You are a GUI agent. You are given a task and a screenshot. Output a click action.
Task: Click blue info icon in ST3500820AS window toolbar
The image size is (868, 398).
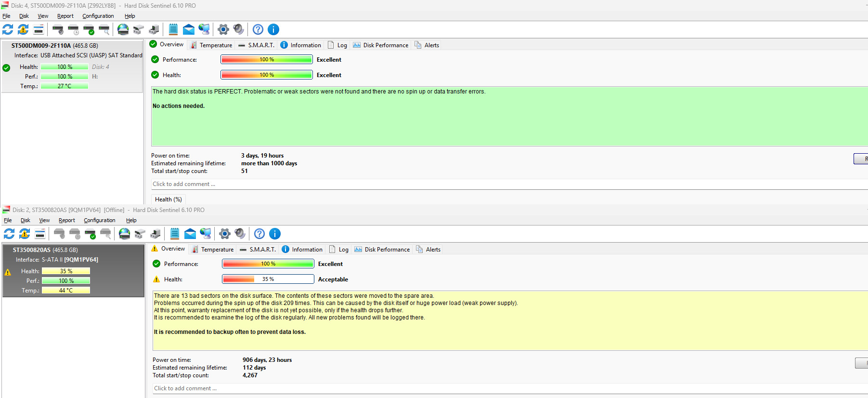(275, 234)
